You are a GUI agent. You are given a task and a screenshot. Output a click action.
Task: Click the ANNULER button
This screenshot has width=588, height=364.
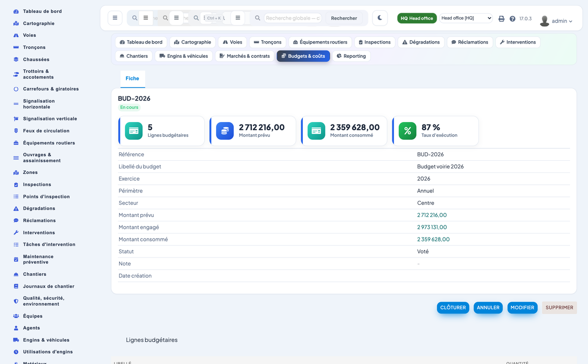click(488, 308)
